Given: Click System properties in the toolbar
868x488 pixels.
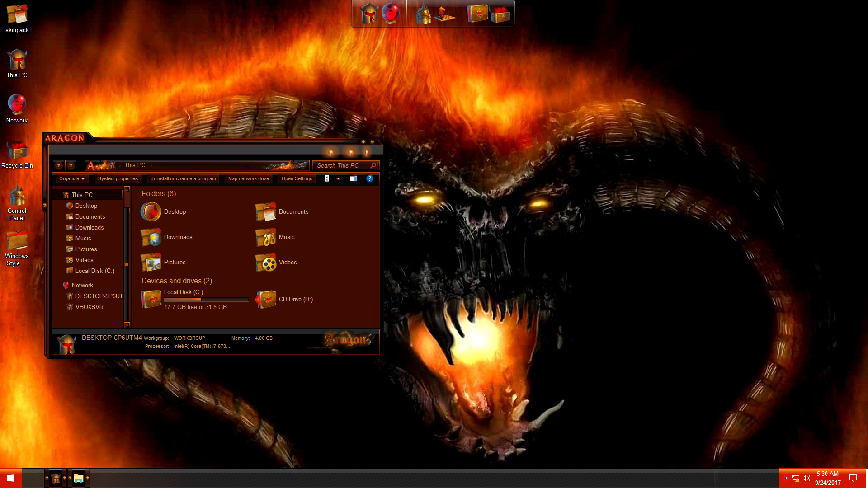Looking at the screenshot, I should point(118,179).
